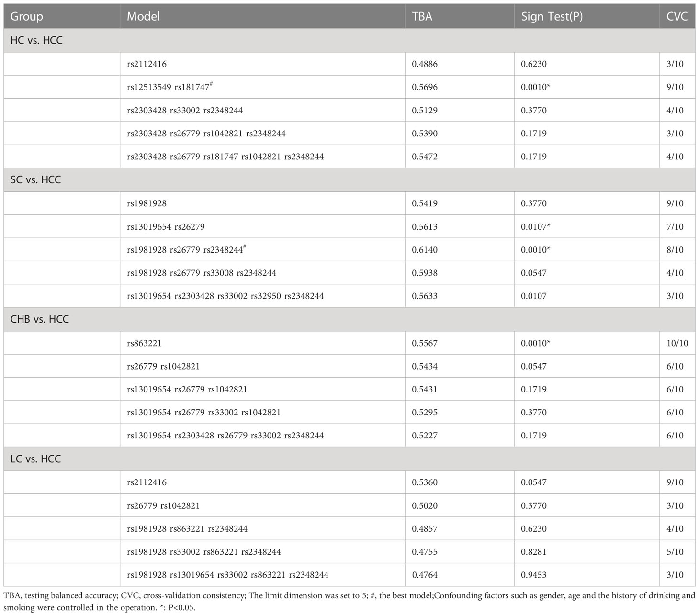The height and width of the screenshot is (616, 699).
Task: Click model 'rs1981928 rs863221 rs2348244'
Action: pyautogui.click(x=187, y=529)
